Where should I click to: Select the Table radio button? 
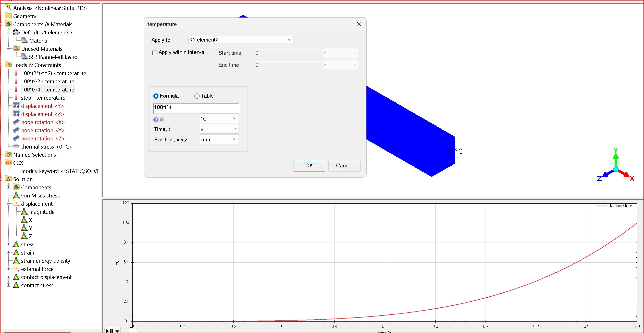(x=197, y=96)
